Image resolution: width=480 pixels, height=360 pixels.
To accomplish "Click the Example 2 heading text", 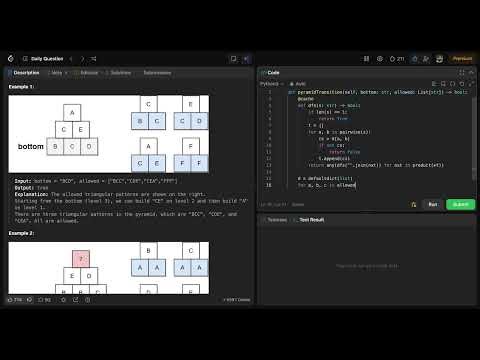I will click(21, 233).
